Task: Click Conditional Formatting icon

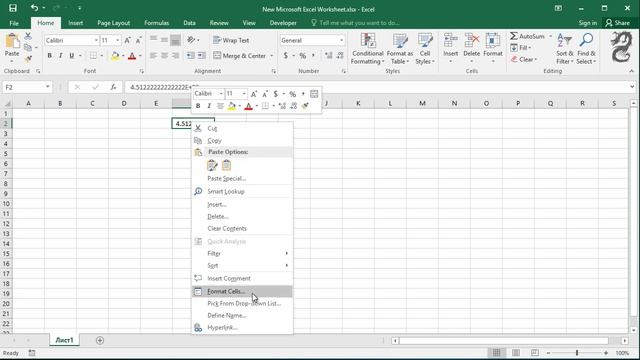Action: pyautogui.click(x=368, y=41)
